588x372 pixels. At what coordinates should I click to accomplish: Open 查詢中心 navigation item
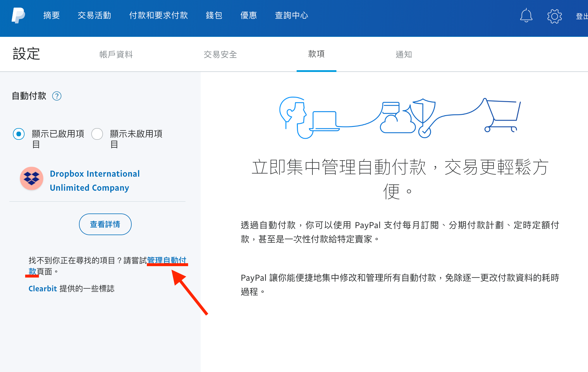click(x=291, y=15)
